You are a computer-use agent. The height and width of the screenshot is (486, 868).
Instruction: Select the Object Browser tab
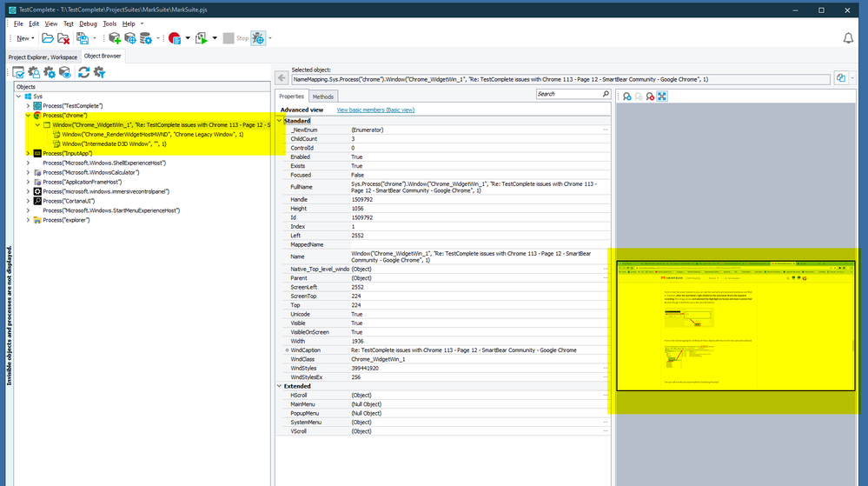pyautogui.click(x=103, y=56)
